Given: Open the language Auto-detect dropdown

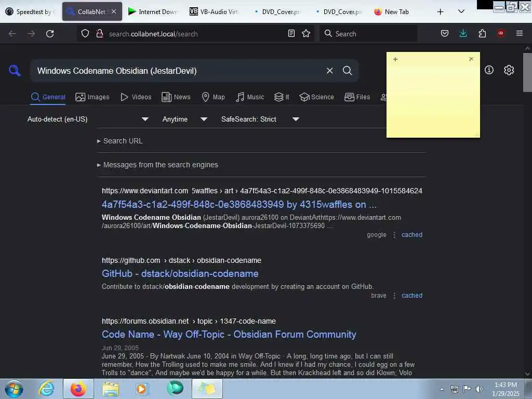Looking at the screenshot, I should pos(88,119).
